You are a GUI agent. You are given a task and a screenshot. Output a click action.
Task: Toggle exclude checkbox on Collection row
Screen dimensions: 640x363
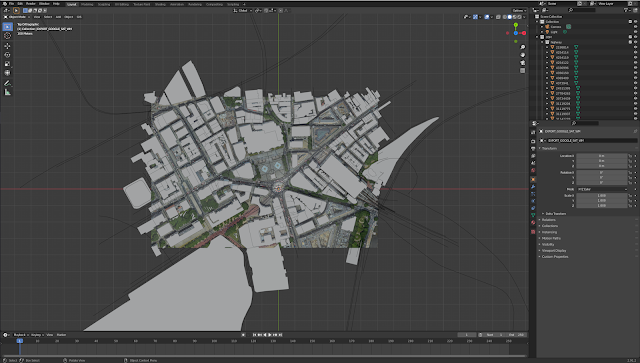[x=631, y=21]
